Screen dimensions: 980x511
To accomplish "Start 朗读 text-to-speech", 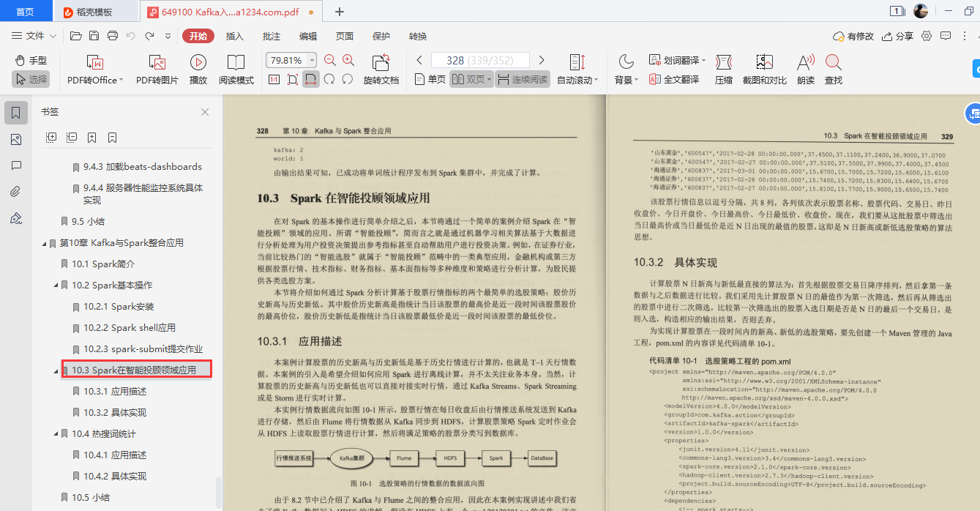I will pyautogui.click(x=804, y=70).
